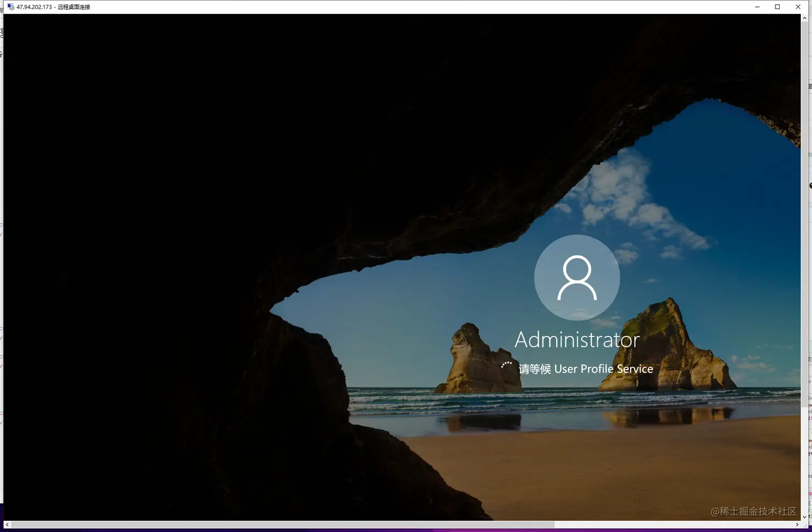Click the Administrator account name
The image size is (812, 532).
pos(577,340)
